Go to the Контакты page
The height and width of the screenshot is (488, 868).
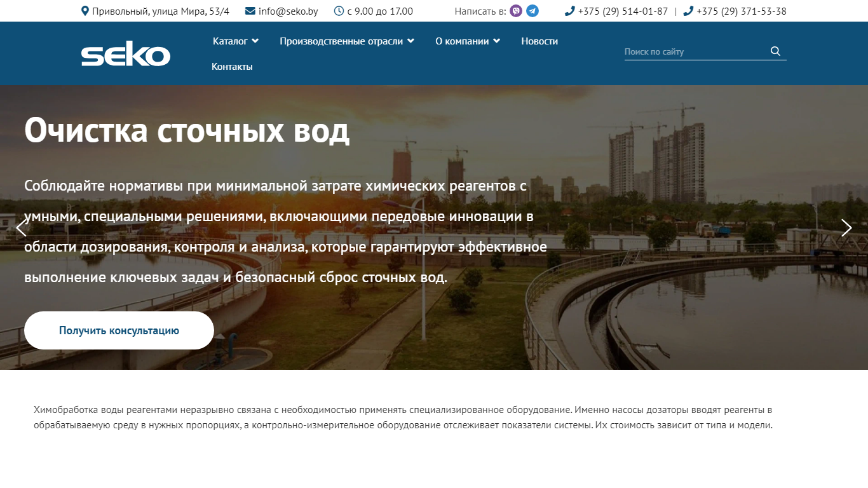pos(232,66)
